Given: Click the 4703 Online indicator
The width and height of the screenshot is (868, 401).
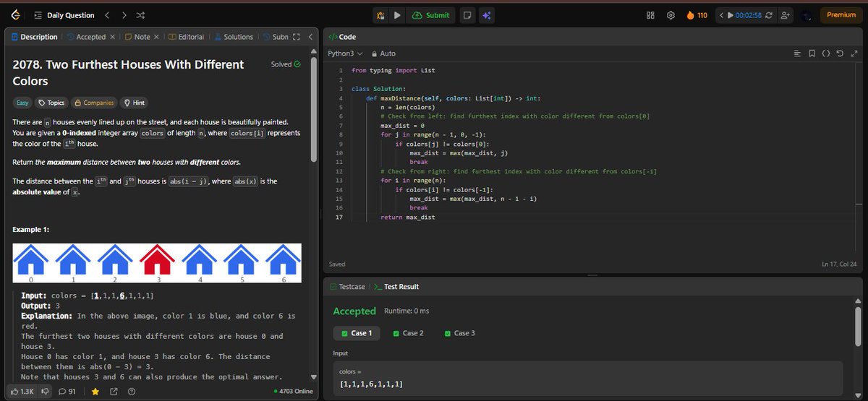Looking at the screenshot, I should point(294,391).
